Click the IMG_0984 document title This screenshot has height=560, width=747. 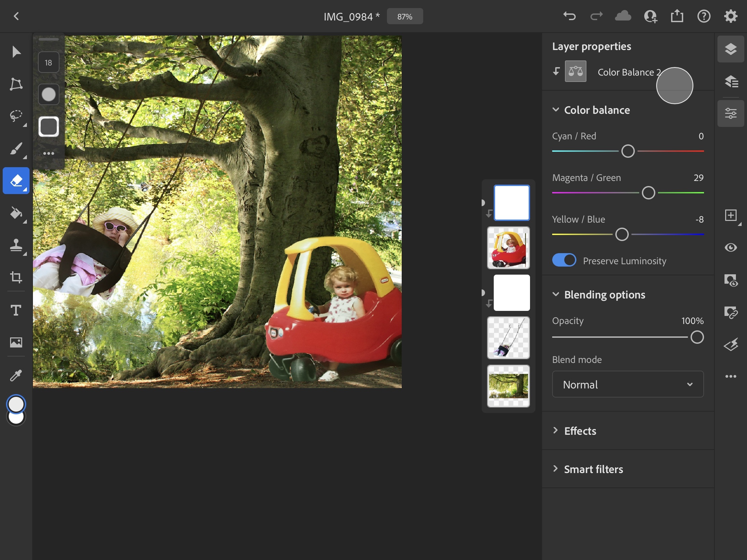point(352,16)
